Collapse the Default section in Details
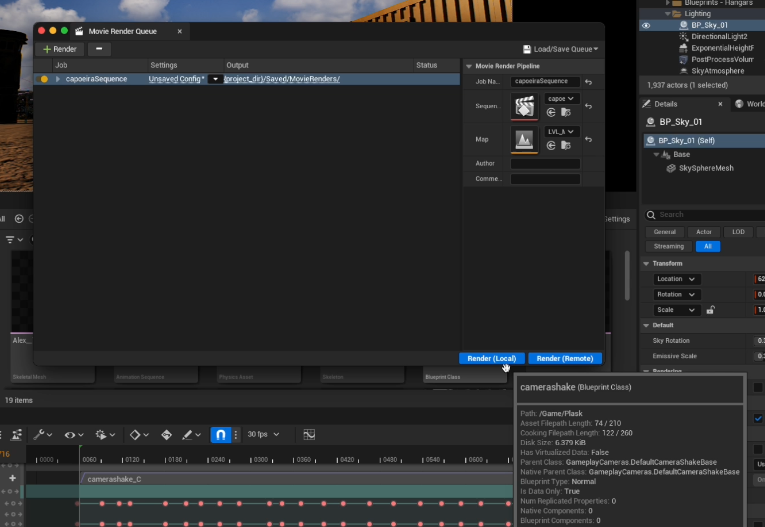The height and width of the screenshot is (527, 765). (646, 325)
